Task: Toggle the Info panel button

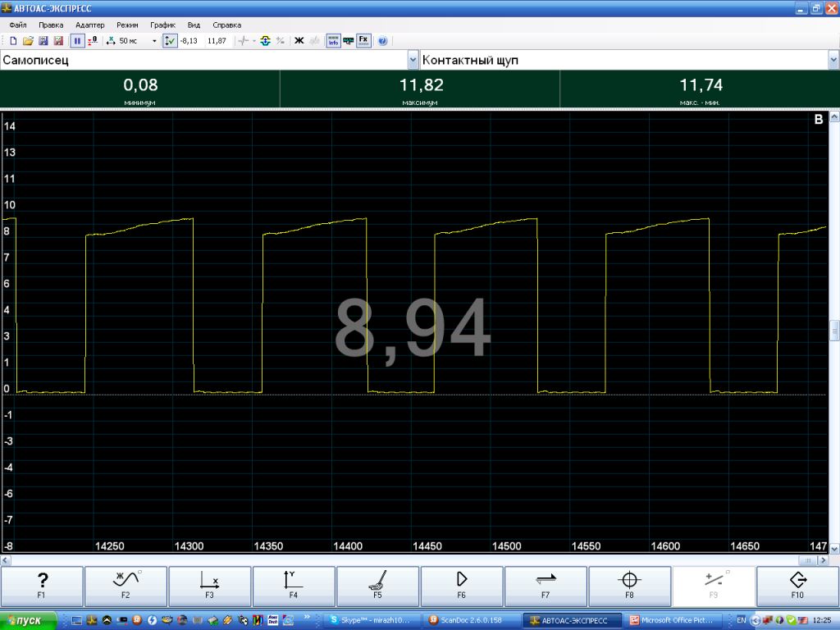Action: tap(333, 41)
